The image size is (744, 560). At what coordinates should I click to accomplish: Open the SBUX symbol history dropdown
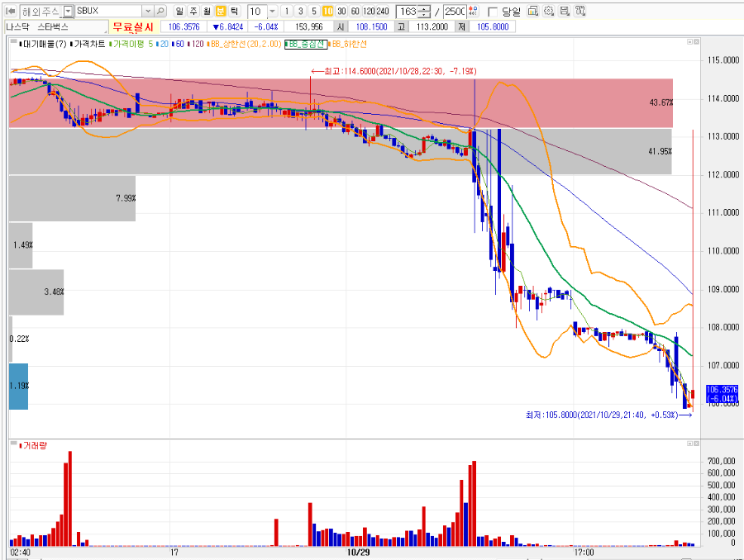(148, 11)
